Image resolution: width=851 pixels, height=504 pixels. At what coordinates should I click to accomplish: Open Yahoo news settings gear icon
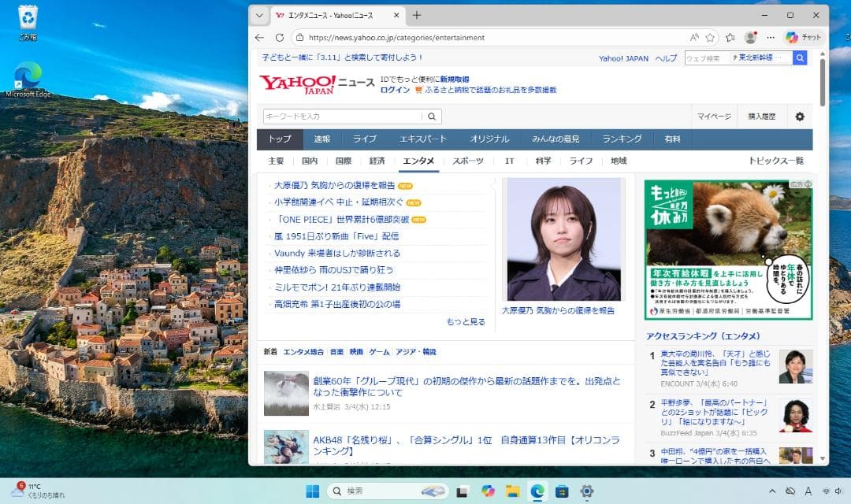800,117
